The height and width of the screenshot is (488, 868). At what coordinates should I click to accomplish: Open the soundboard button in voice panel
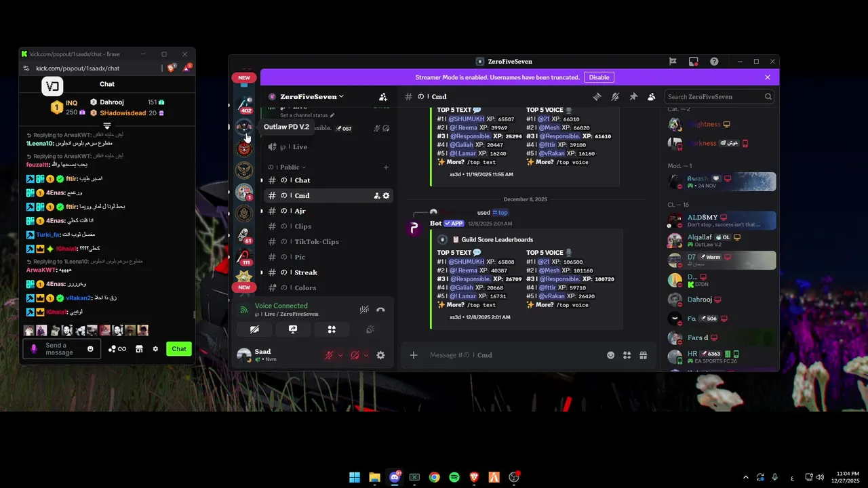(x=370, y=329)
